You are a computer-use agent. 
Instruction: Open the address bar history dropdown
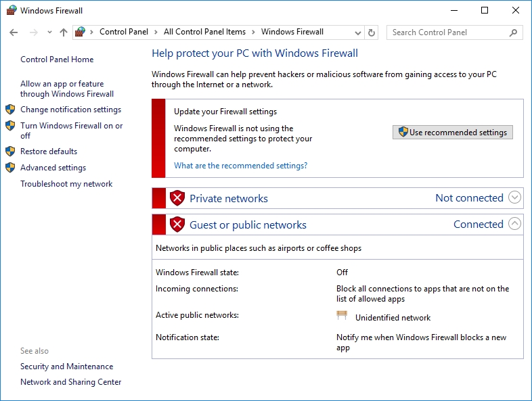click(357, 33)
